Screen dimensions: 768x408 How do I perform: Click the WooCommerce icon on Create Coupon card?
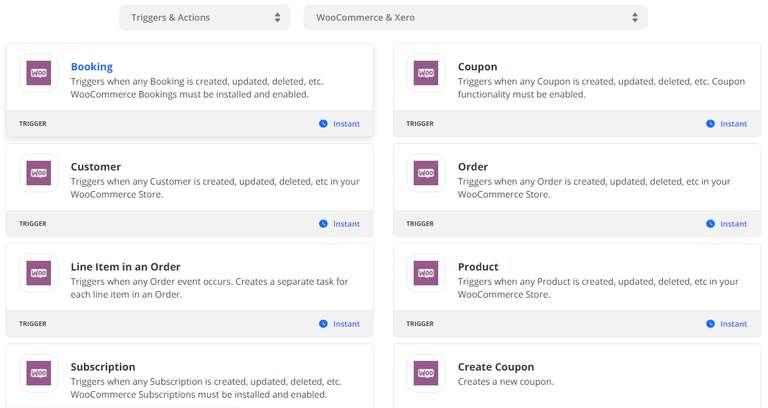(426, 373)
